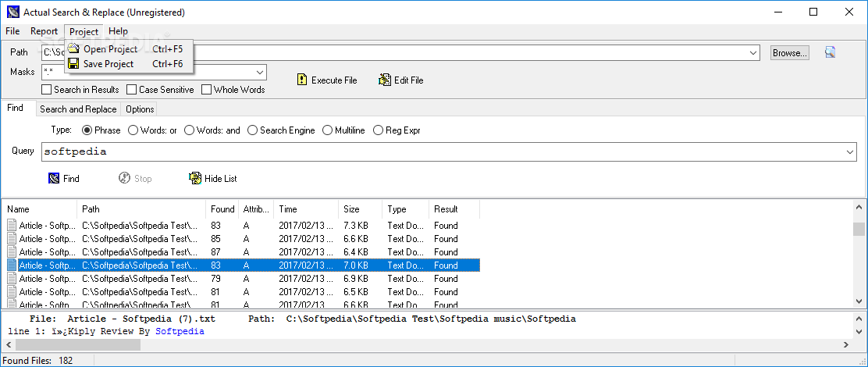The height and width of the screenshot is (367, 868).
Task: Click results list scroll up arrow
Action: [x=859, y=207]
